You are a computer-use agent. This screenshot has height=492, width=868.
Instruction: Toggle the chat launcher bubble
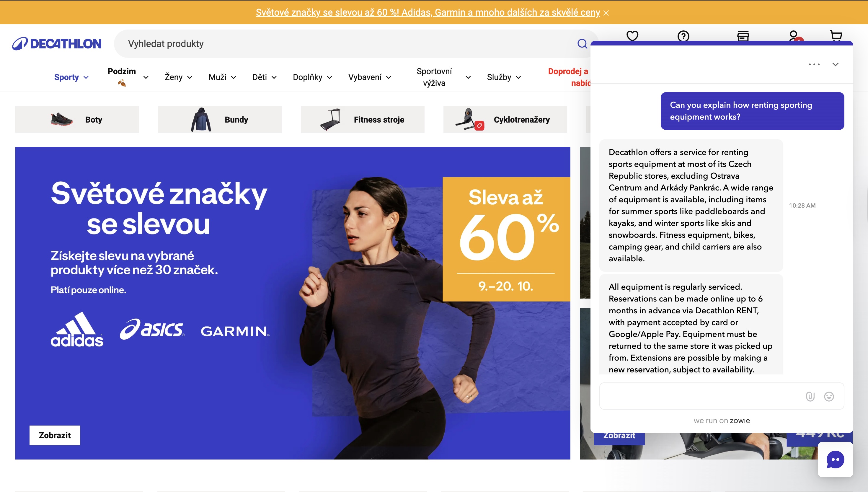[x=835, y=460]
